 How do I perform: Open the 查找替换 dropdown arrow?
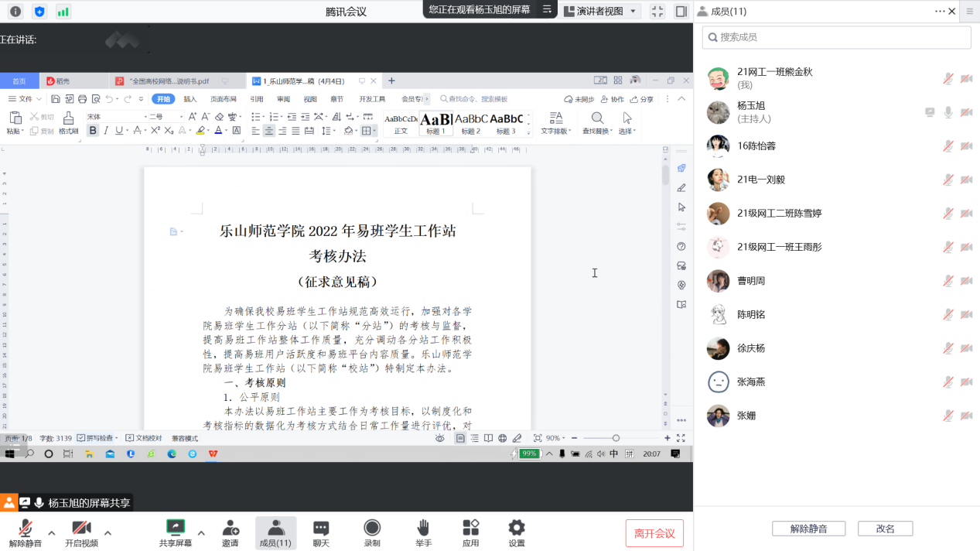point(612,132)
